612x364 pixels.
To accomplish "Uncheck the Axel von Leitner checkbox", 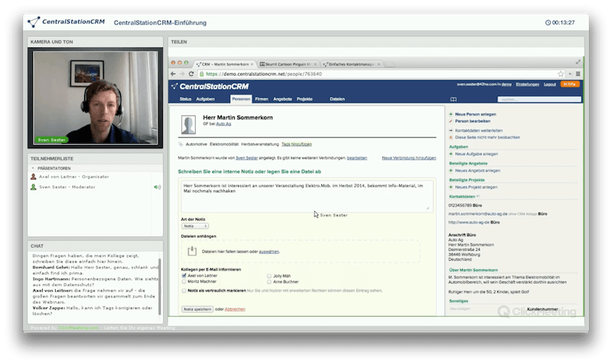I will pyautogui.click(x=184, y=275).
